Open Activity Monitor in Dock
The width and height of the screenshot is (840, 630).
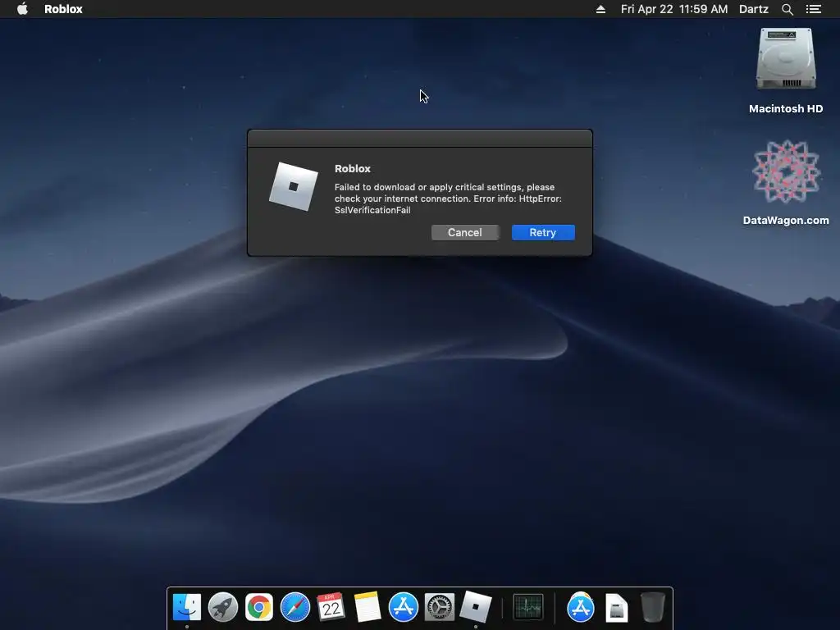[528, 607]
